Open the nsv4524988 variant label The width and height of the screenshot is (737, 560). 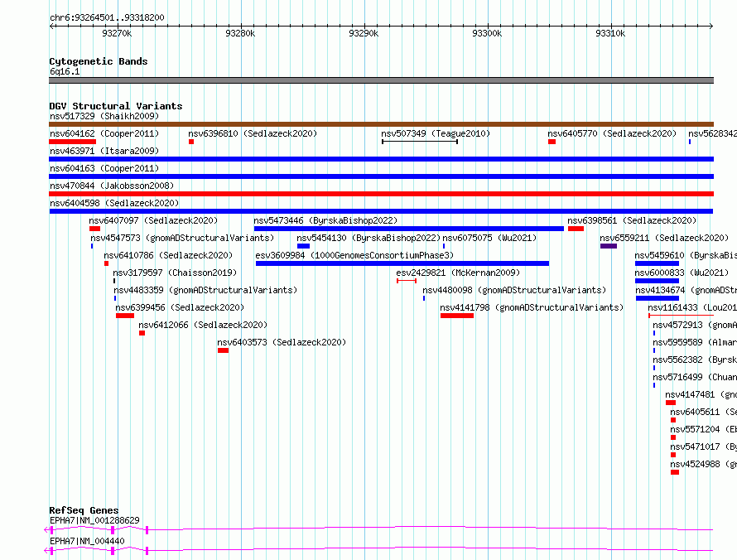704,464
